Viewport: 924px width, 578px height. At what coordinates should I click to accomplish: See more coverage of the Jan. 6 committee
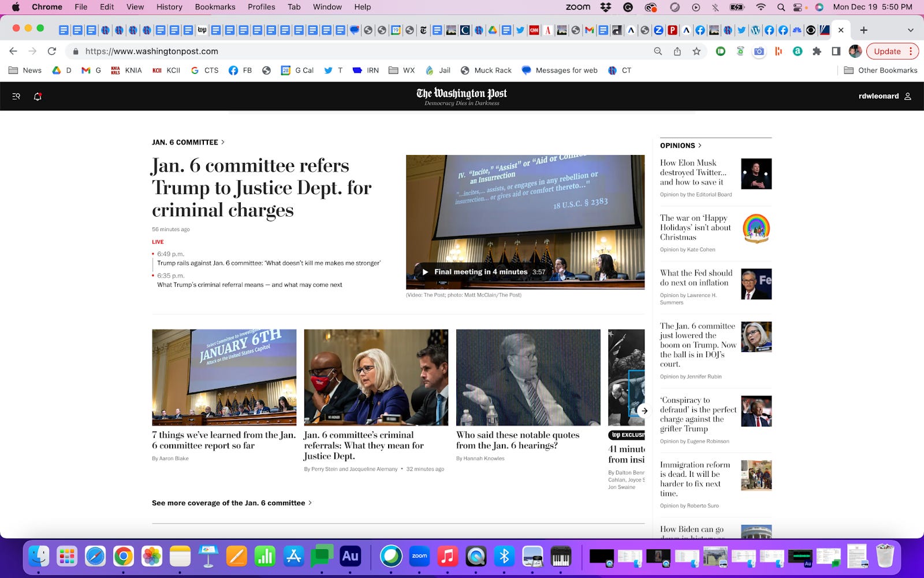point(232,503)
